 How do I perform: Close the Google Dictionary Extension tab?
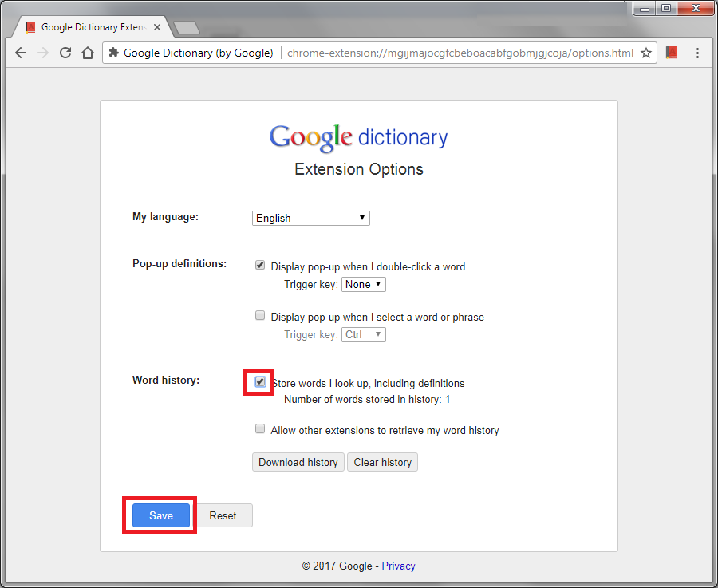pyautogui.click(x=157, y=27)
